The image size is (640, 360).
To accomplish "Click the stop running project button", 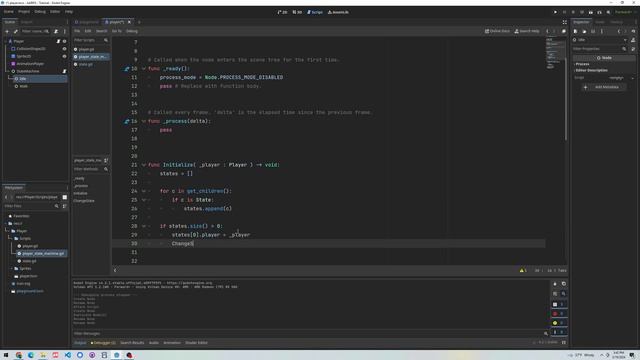I will tap(573, 12).
